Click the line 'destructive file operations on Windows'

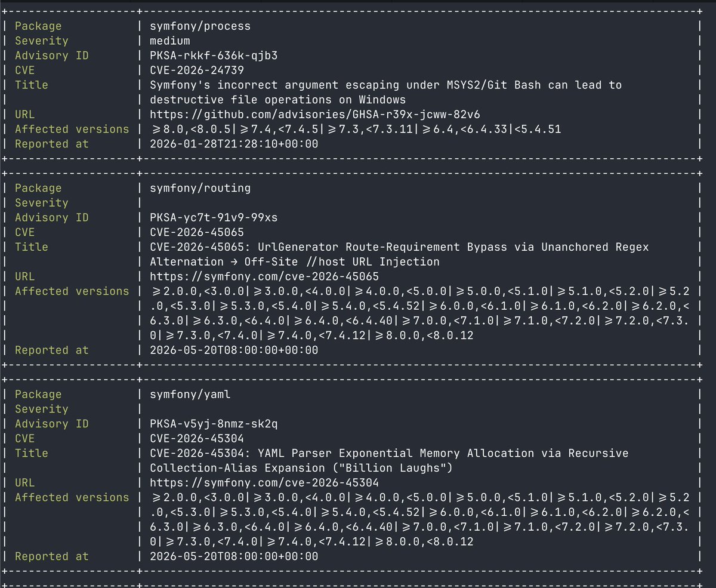tap(277, 100)
